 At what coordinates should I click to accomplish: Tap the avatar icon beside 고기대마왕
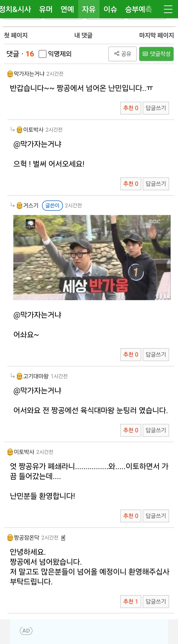tap(19, 376)
